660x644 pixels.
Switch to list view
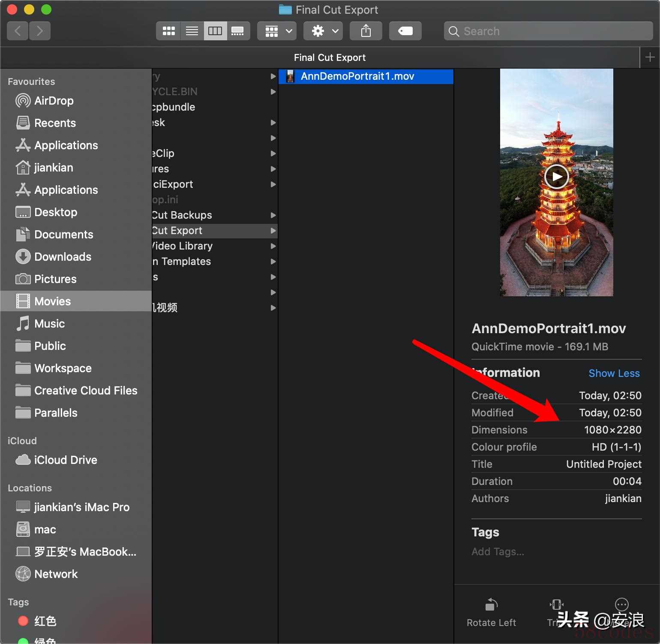click(192, 31)
